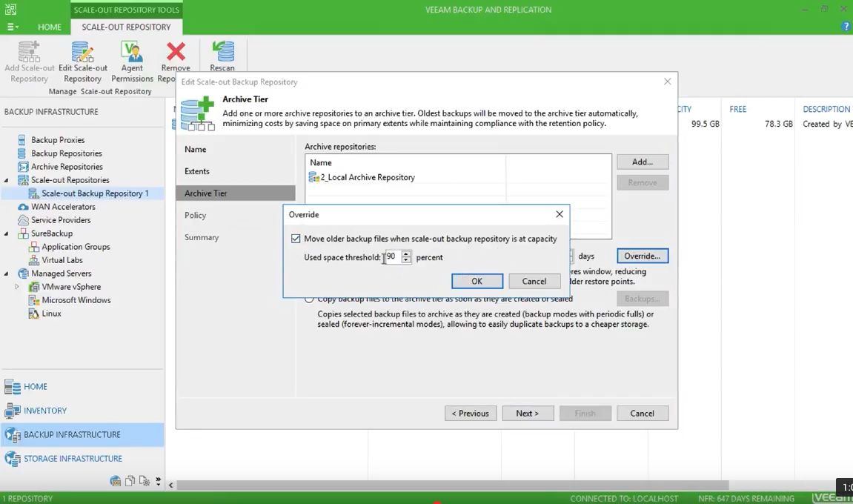
Task: Select Service Providers in the tree
Action: point(60,220)
